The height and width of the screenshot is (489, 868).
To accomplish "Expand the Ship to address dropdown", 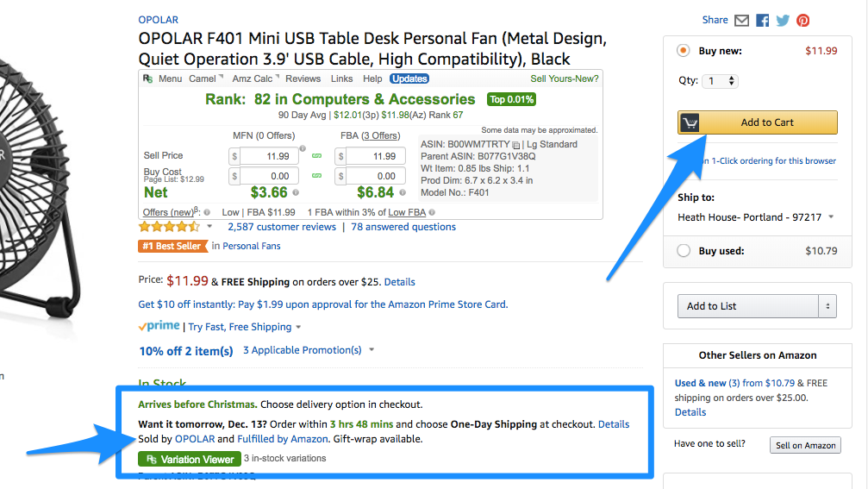I will pyautogui.click(x=831, y=216).
